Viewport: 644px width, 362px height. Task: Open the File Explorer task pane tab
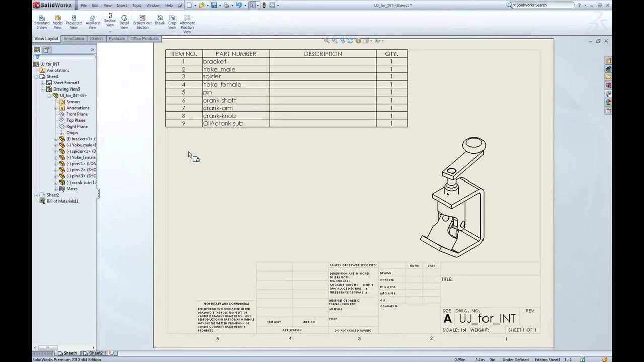[608, 77]
